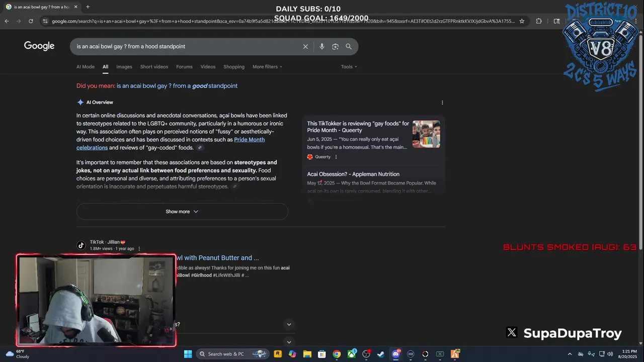The image size is (644, 362).
Task: Expand the second People also ask chevron
Action: [289, 342]
